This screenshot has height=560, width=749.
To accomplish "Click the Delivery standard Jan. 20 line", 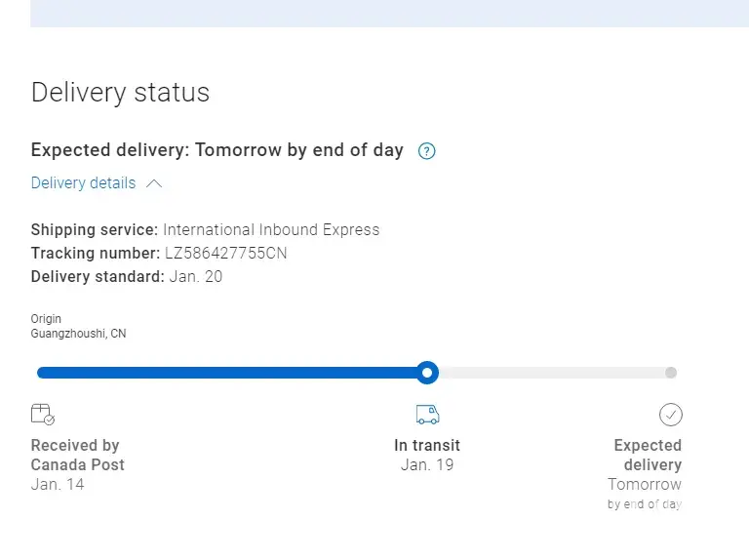I will point(127,277).
